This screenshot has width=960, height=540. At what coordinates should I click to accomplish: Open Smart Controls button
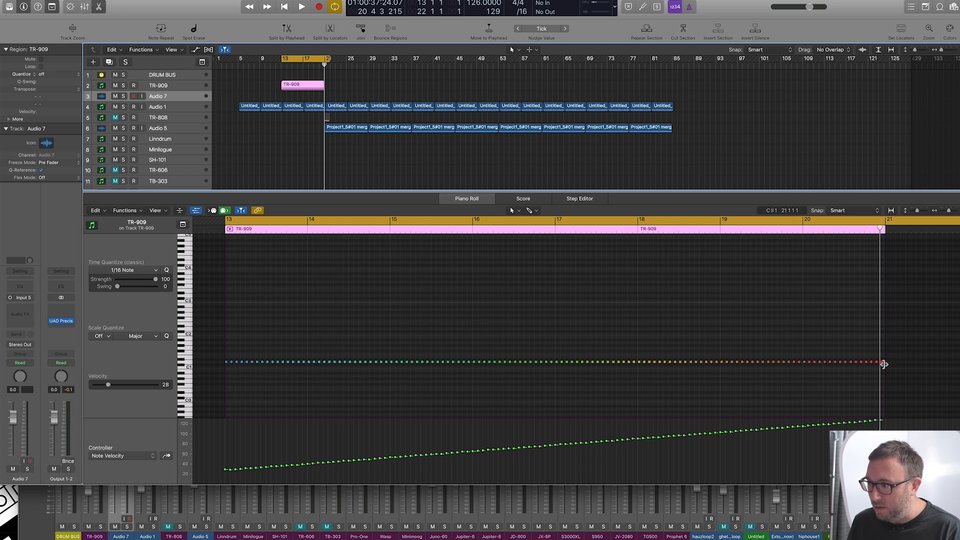tap(70, 7)
